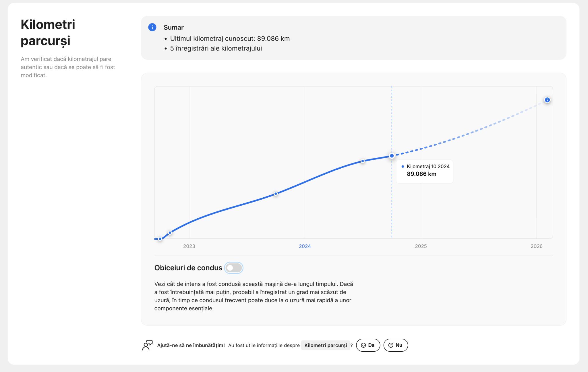Click Kilometri parcurși chip in feedback row
This screenshot has width=588, height=372.
coord(325,345)
